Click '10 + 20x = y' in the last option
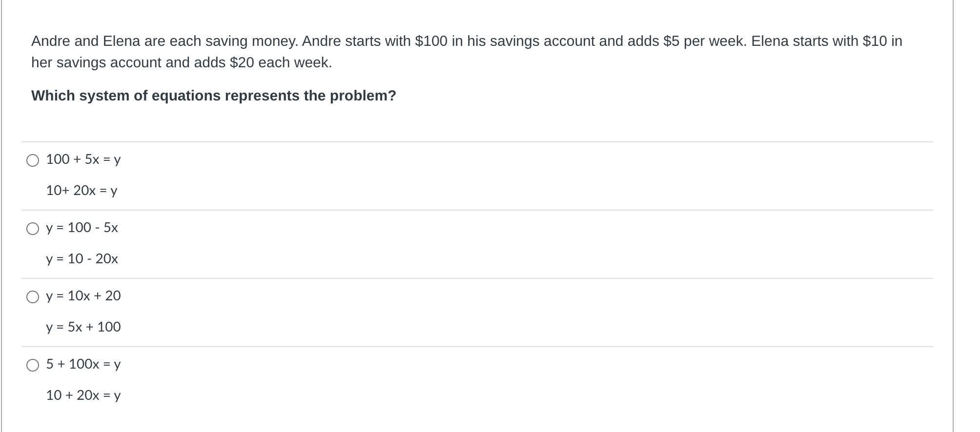Screen dimensions: 980x432 pos(83,395)
